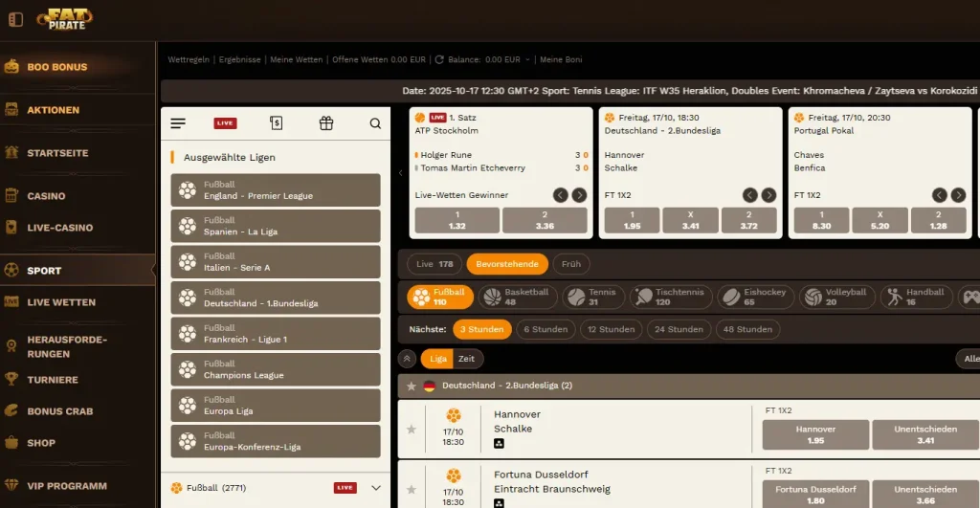Open gift bonus icon
Image resolution: width=980 pixels, height=508 pixels.
click(325, 123)
